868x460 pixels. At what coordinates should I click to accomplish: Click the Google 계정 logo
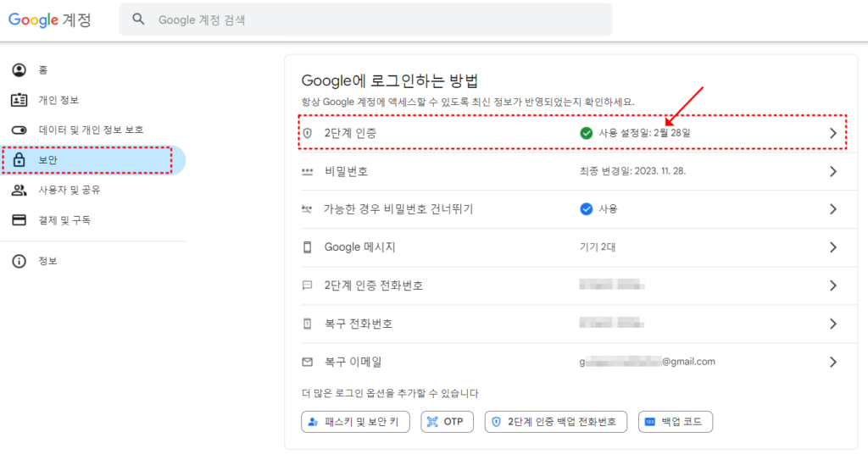50,20
